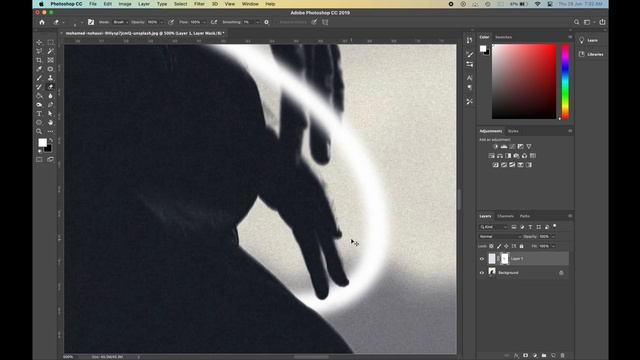Screen dimensions: 640x360
Task: Open the Normal blend mode dropdown
Action: tap(500, 236)
